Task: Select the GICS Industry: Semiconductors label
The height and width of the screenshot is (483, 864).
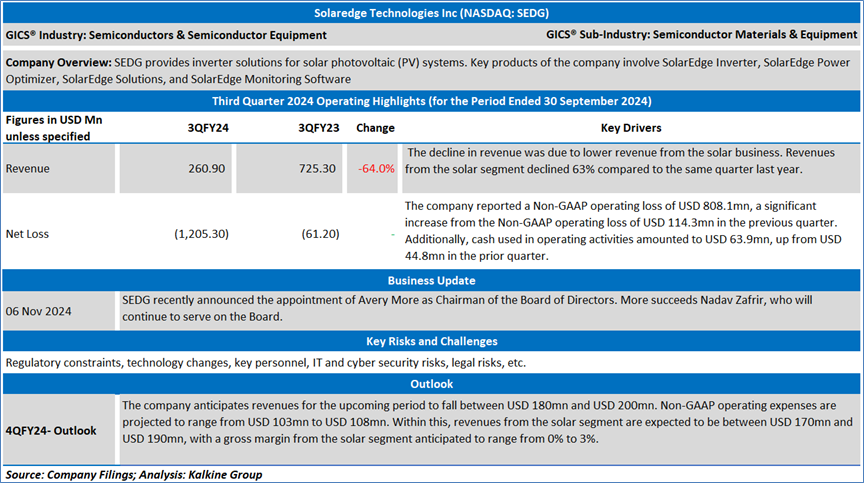Action: pyautogui.click(x=166, y=35)
